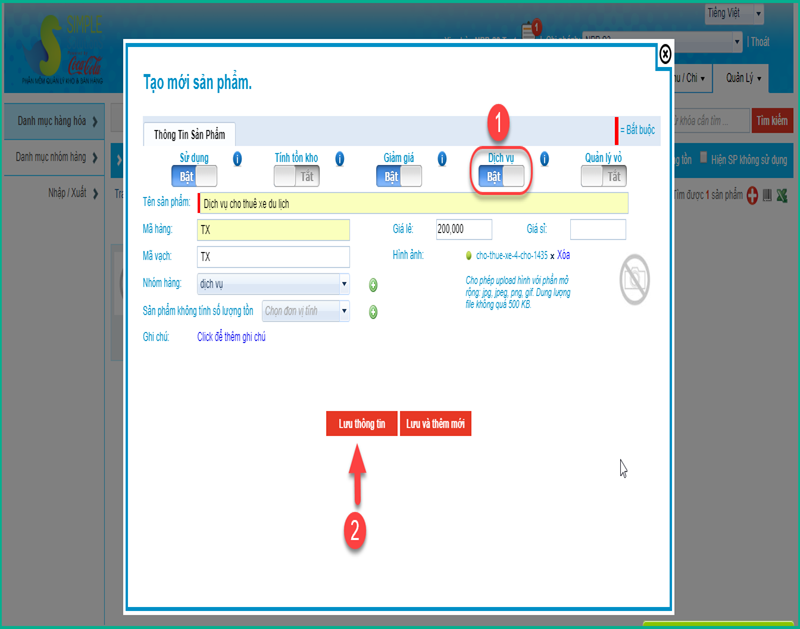Open the Quản Lý menu
Viewport: 800px width, 629px height.
pyautogui.click(x=743, y=78)
